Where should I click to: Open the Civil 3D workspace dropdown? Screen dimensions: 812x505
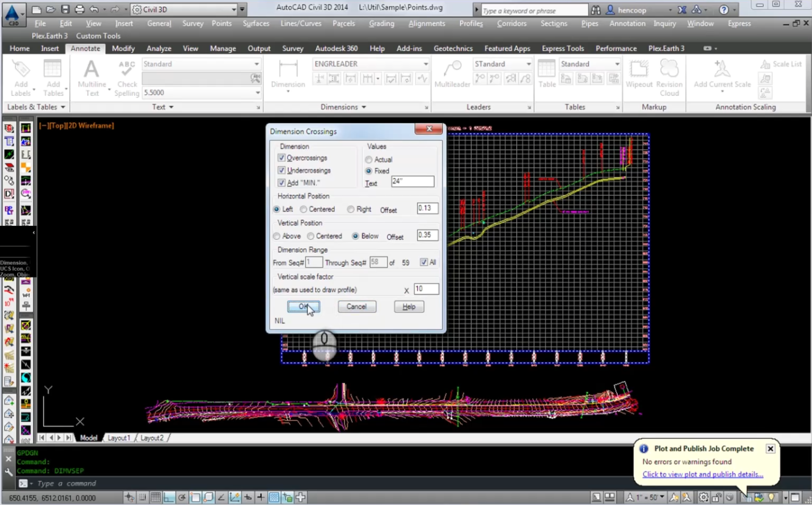[234, 9]
